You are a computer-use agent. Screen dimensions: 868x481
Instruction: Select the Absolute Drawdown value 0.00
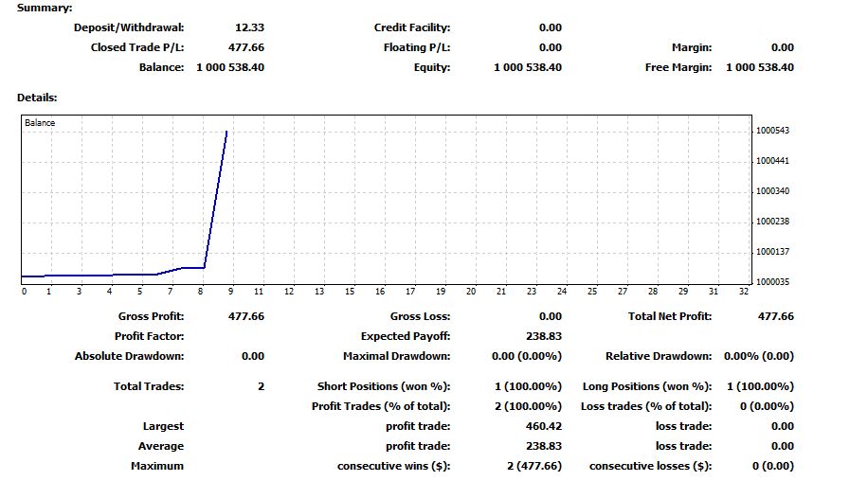(x=253, y=356)
